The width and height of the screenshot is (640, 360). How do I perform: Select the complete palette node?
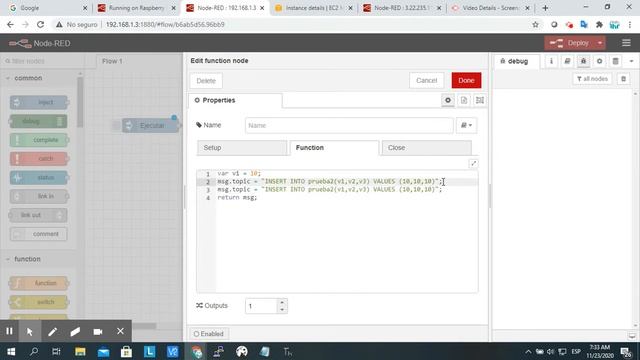[39, 140]
